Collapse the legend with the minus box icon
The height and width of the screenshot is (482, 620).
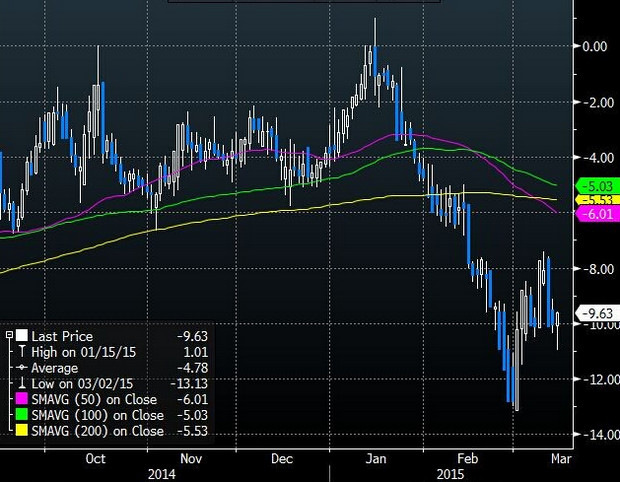(9, 335)
